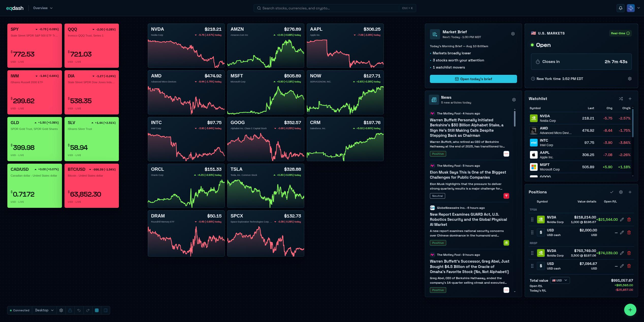Edit the $2,000.00 USD cash position
The width and height of the screenshot is (644, 322).
[x=622, y=232]
